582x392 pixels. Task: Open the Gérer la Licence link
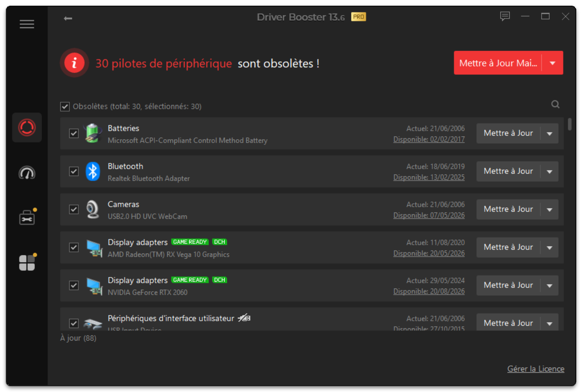536,369
